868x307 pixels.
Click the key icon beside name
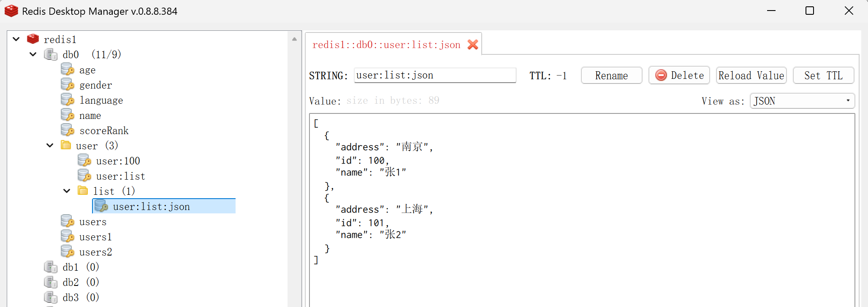click(68, 115)
